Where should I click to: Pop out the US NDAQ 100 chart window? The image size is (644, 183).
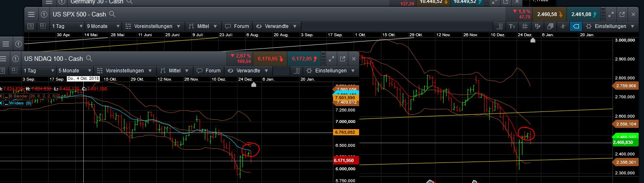coord(342,59)
